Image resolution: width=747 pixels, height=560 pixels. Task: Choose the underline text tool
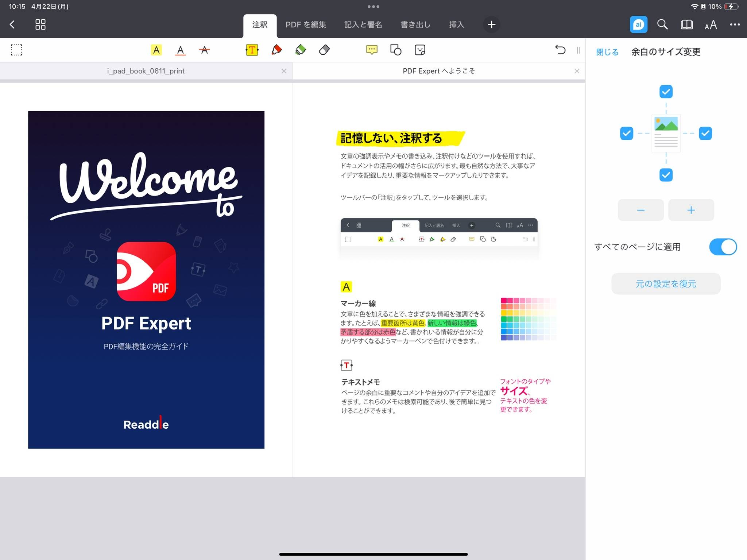click(180, 50)
